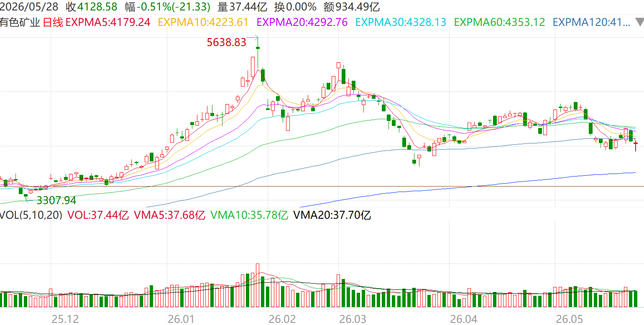Open the VOL(5,10,20) indicator settings

click(31, 215)
